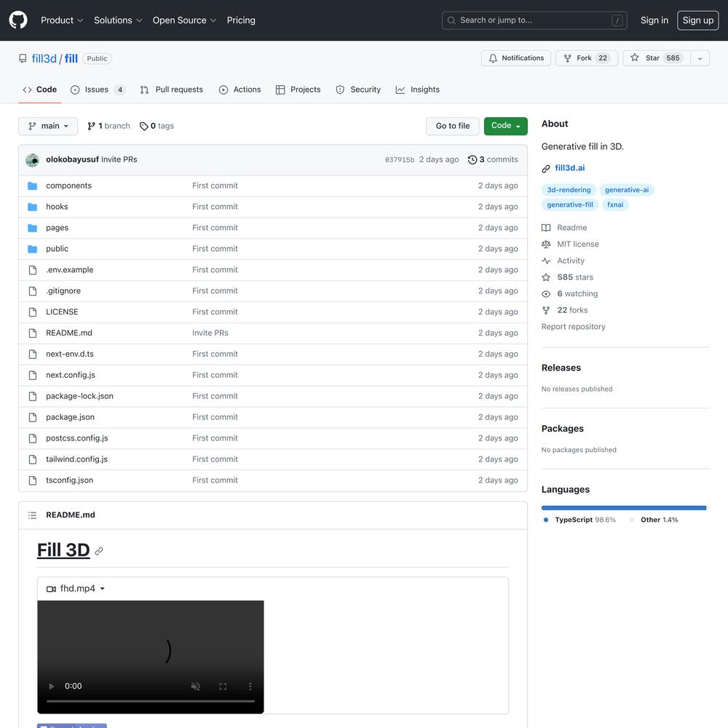Image resolution: width=728 pixels, height=728 pixels.
Task: Click the README table of contents icon
Action: point(32,515)
